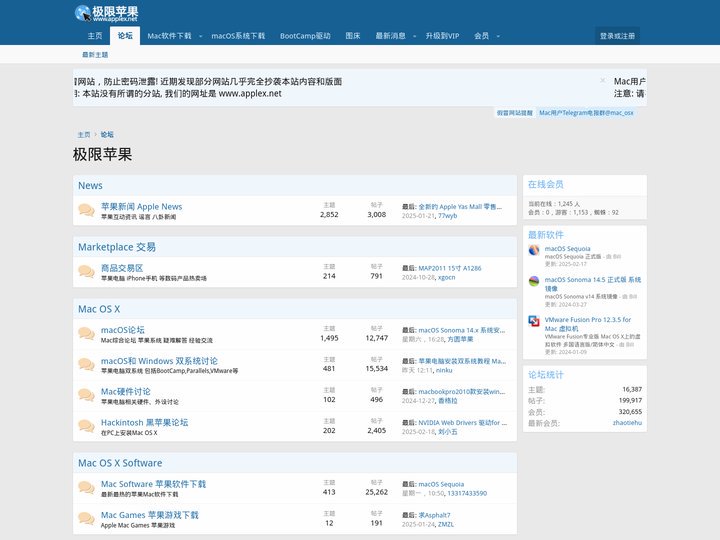Viewport: 720px width, 540px height.
Task: Open latest post macbookpro2010款安装win
Action: tap(461, 392)
